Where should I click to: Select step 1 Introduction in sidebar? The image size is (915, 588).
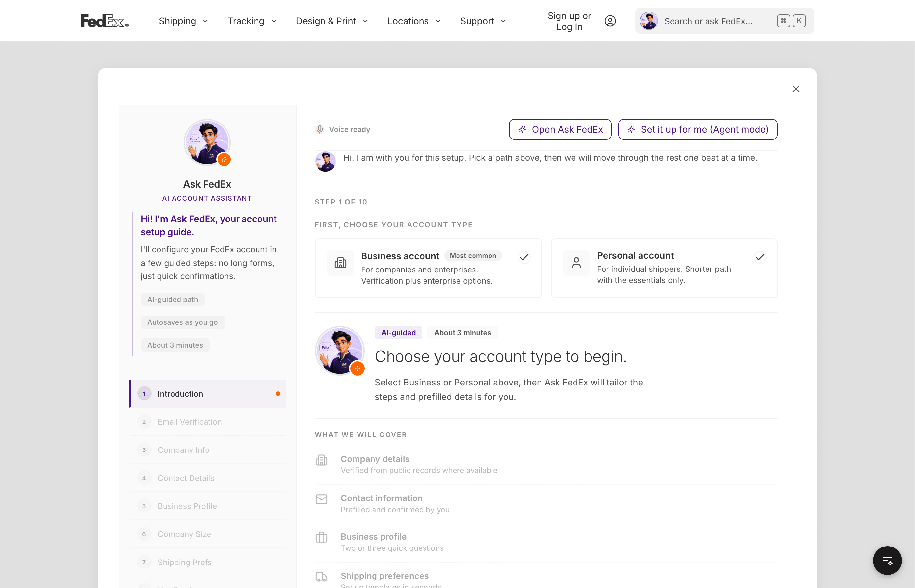[208, 394]
